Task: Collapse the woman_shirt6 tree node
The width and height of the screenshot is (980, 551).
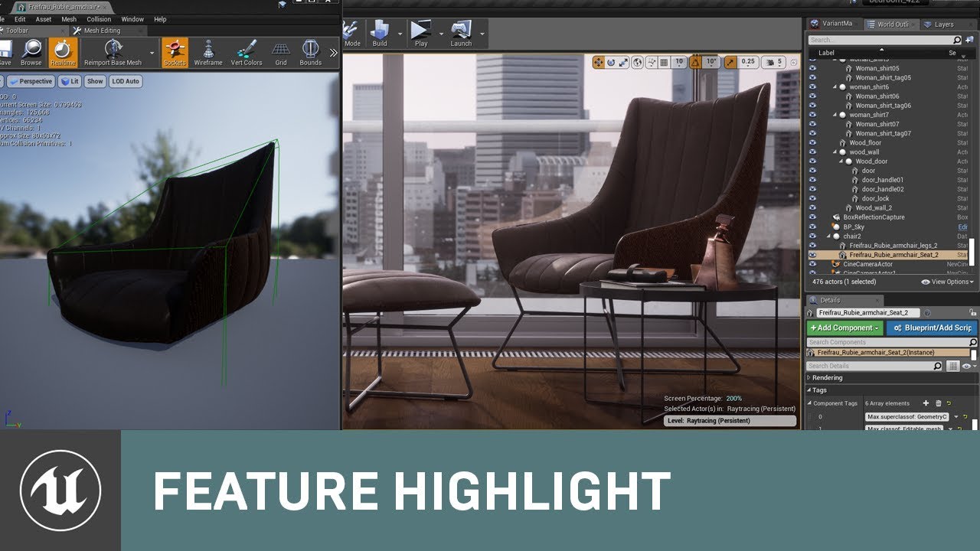Action: pos(836,87)
